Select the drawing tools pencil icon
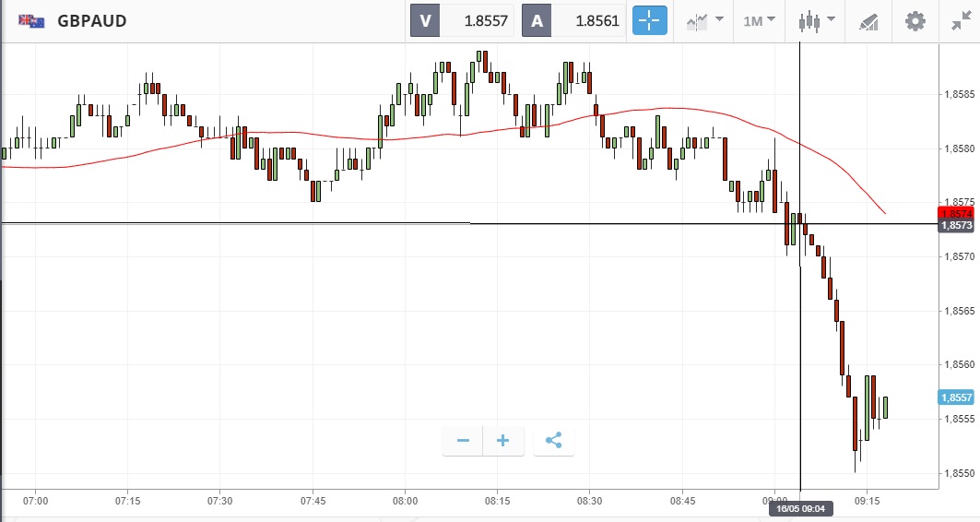 (x=868, y=21)
